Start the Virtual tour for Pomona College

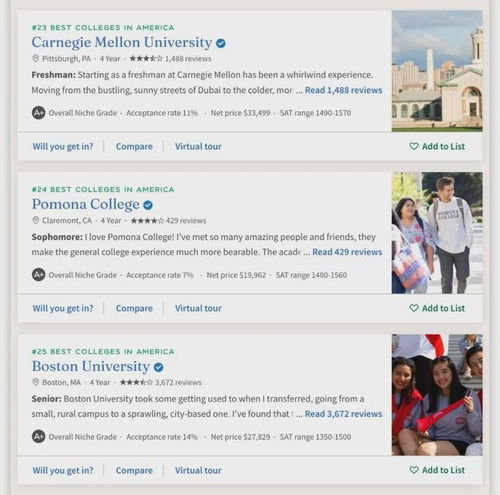tap(198, 308)
